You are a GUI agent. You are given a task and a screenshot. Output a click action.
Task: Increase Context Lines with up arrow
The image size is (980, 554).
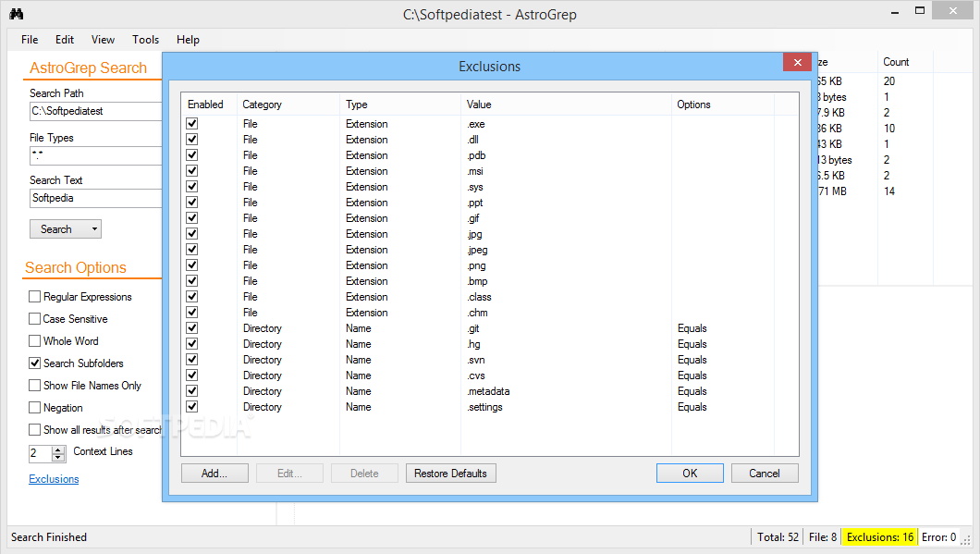coord(58,449)
